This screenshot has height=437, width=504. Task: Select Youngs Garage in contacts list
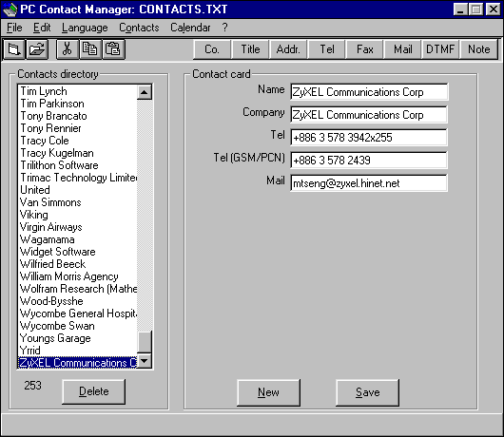pyautogui.click(x=77, y=338)
